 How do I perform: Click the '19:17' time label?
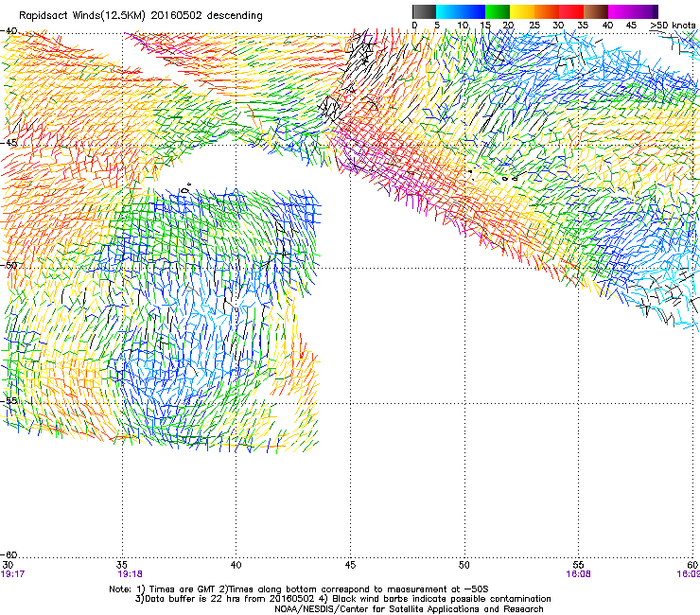click(12, 574)
